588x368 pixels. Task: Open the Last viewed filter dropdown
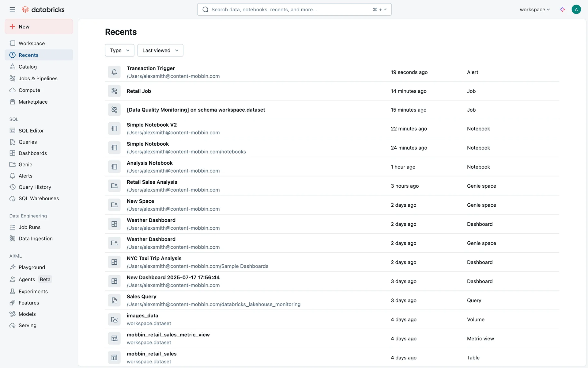pos(160,50)
